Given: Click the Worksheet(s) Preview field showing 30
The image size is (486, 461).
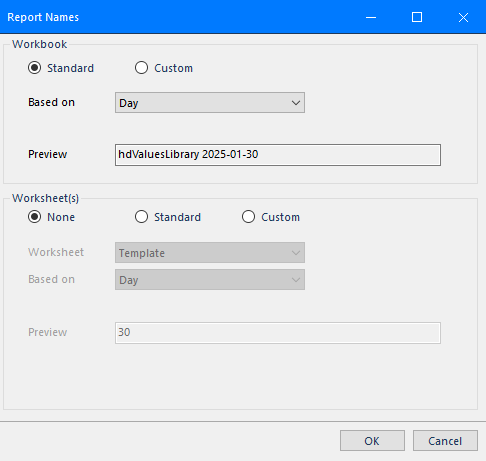Looking at the screenshot, I should pos(278,333).
